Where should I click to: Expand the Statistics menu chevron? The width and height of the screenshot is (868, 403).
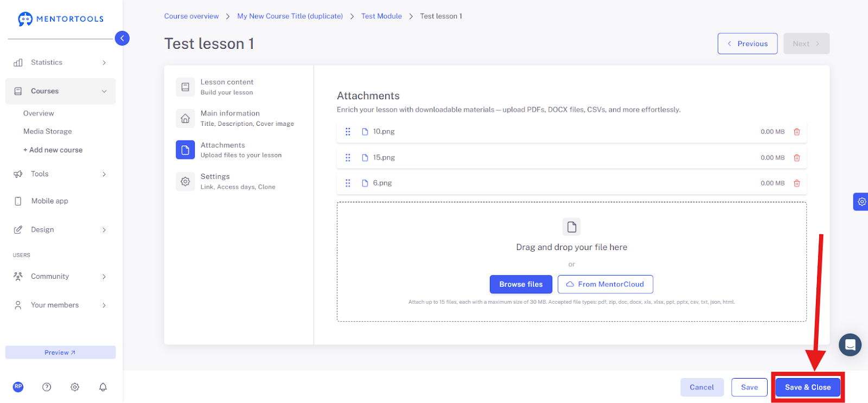coord(104,63)
